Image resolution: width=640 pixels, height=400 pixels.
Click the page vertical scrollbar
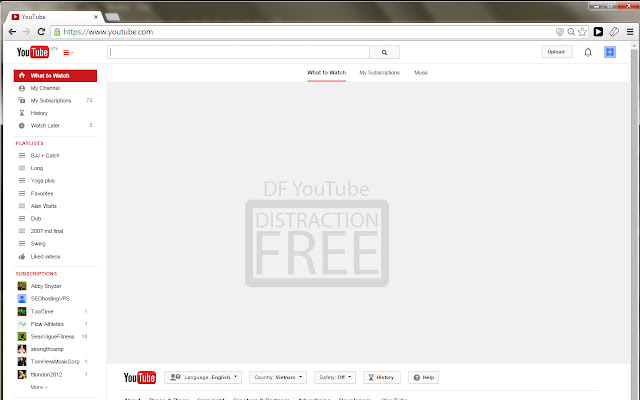pyautogui.click(x=634, y=220)
